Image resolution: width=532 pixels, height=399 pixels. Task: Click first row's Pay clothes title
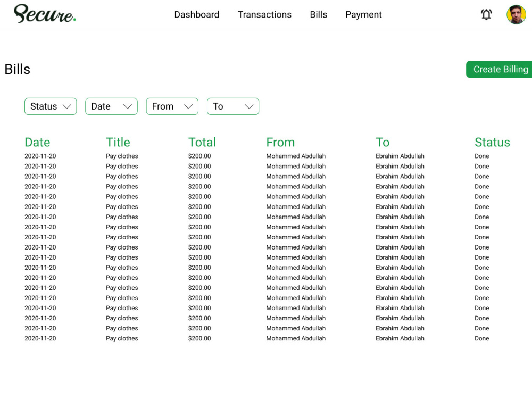click(122, 156)
